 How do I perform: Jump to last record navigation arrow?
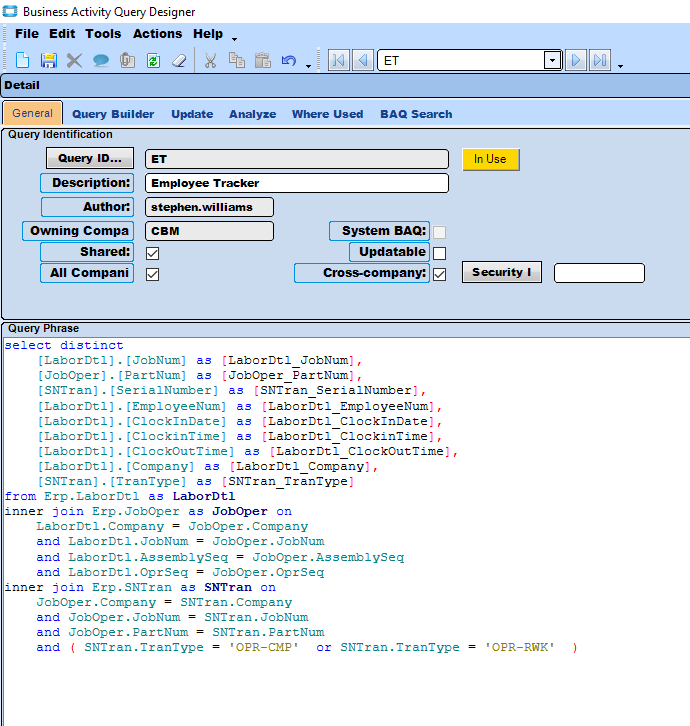[x=600, y=61]
